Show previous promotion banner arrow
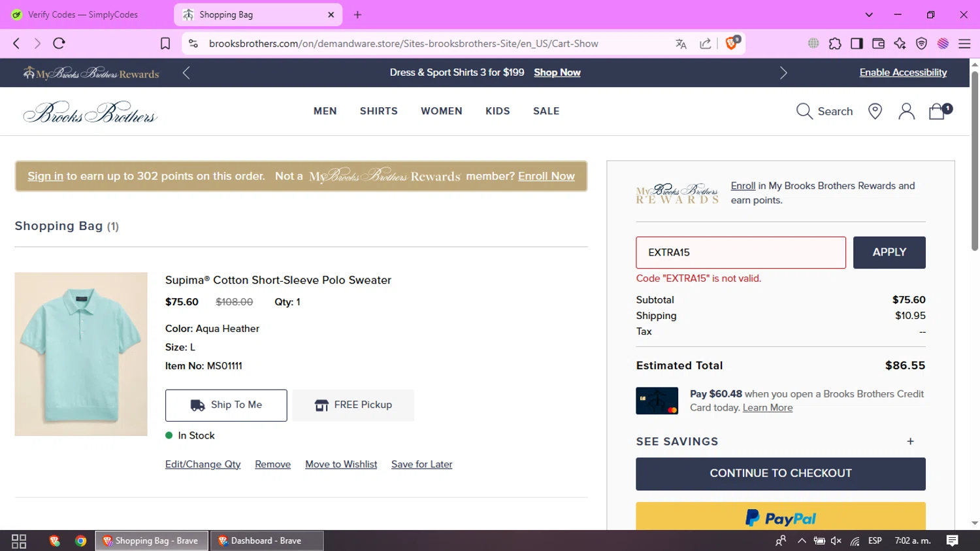 186,73
